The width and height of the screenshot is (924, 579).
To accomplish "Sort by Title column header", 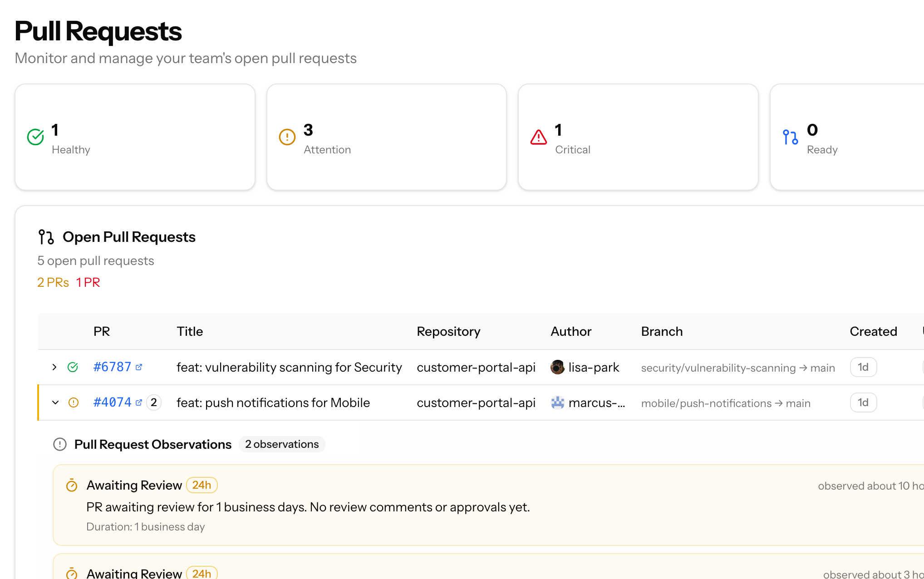I will tap(190, 331).
